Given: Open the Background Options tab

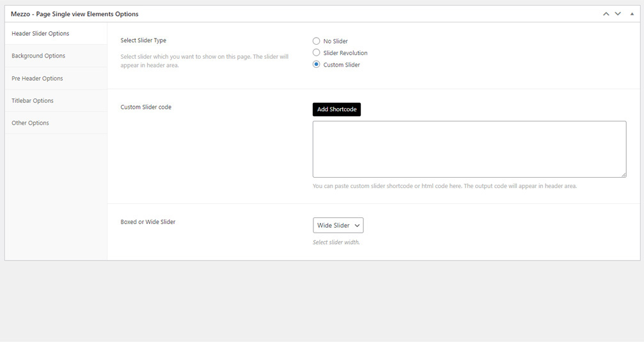Looking at the screenshot, I should click(x=38, y=56).
